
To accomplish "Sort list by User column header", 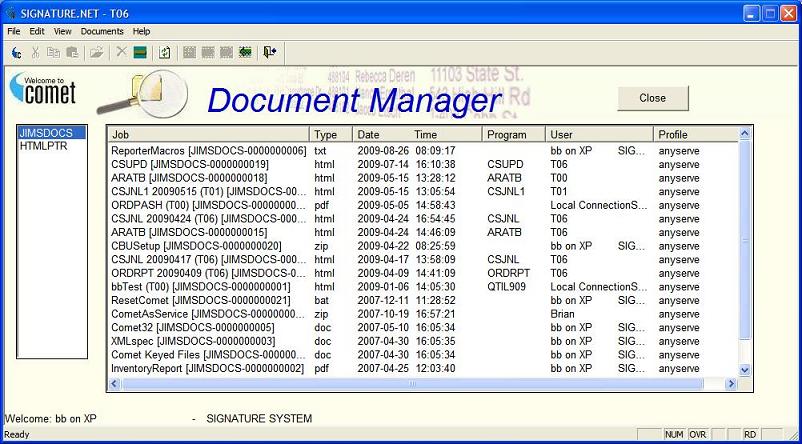I will click(x=599, y=135).
